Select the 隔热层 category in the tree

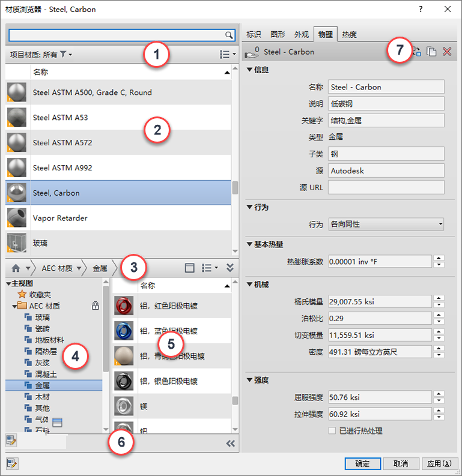pyautogui.click(x=46, y=351)
